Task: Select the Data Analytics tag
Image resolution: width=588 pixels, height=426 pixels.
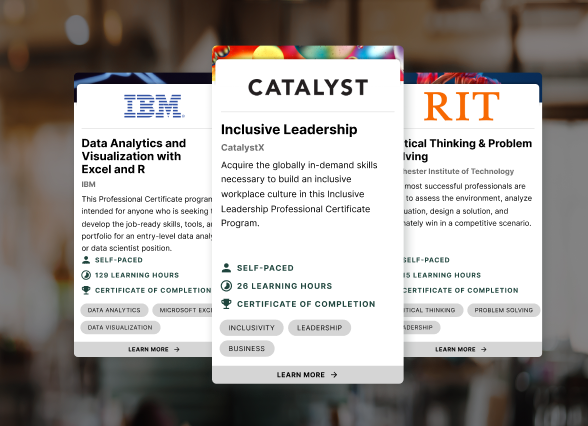Action: coord(114,310)
